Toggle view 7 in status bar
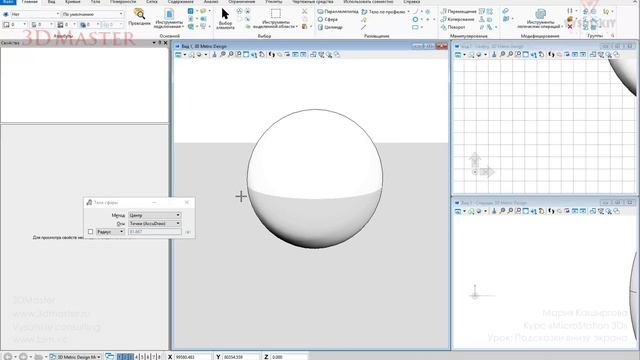The height and width of the screenshot is (360, 640). [x=153, y=357]
